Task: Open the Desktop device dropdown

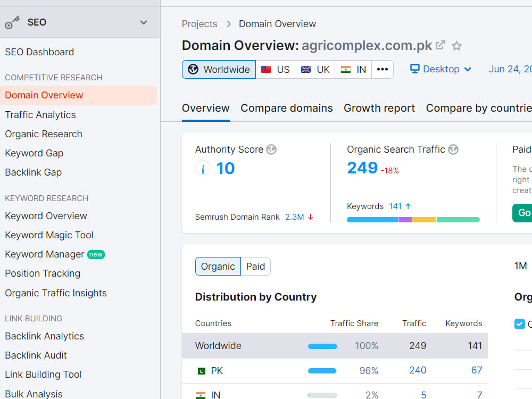Action: pyautogui.click(x=440, y=69)
